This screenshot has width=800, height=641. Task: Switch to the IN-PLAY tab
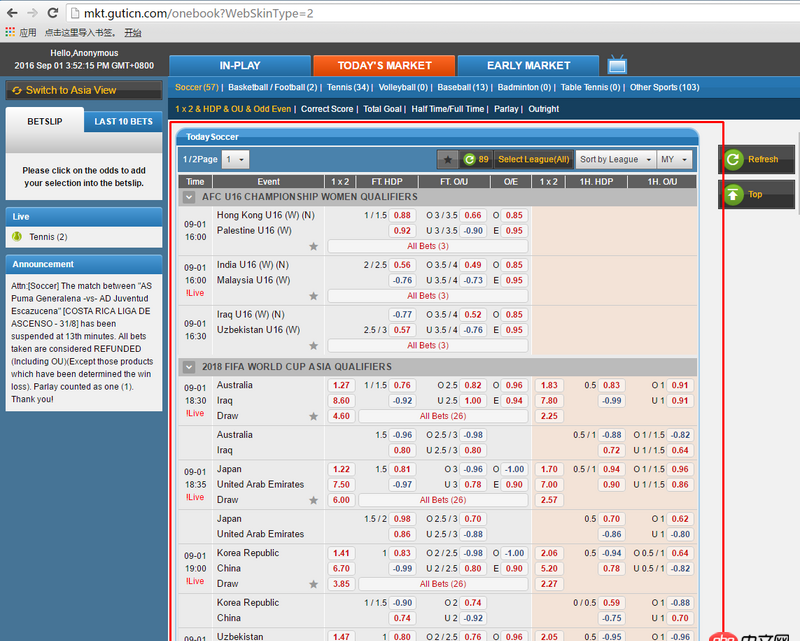240,65
